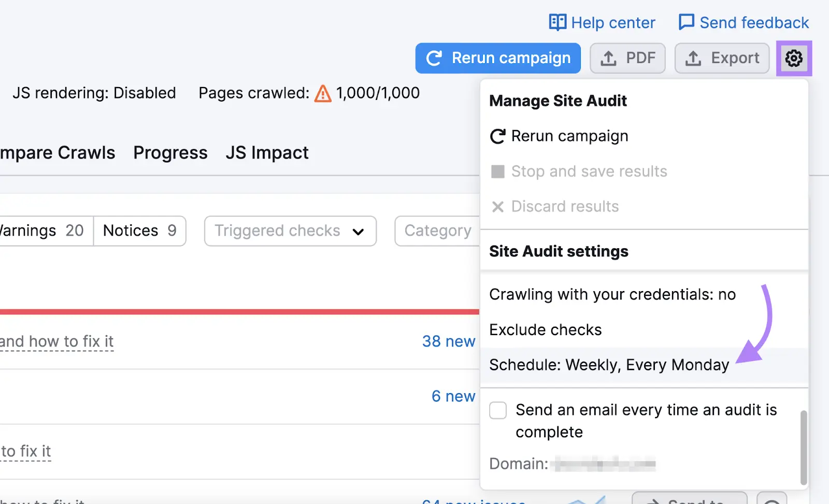This screenshot has height=504, width=829.
Task: Open the '38 new' issues link
Action: pos(448,341)
